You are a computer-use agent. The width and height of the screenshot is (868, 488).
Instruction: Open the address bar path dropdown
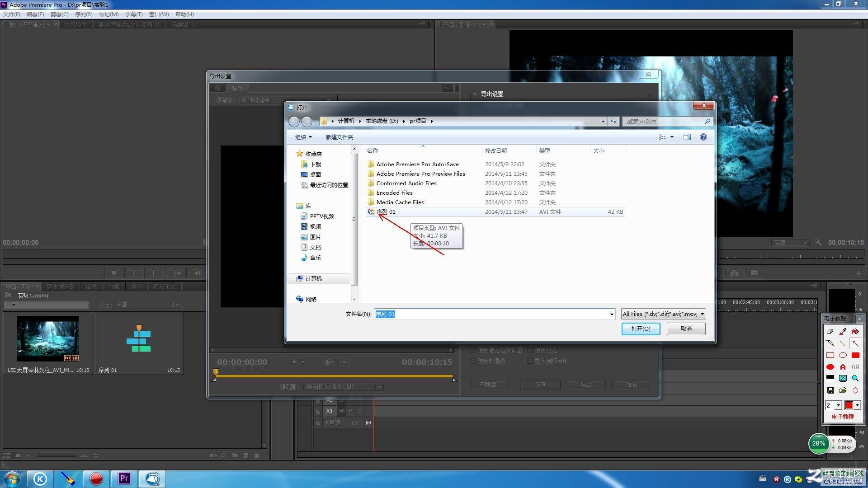tap(603, 121)
